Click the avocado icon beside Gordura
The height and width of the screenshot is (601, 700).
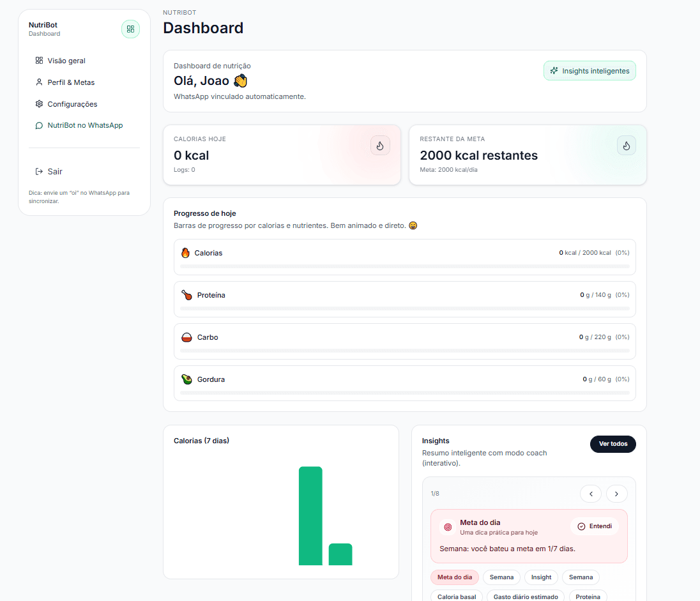coord(186,379)
